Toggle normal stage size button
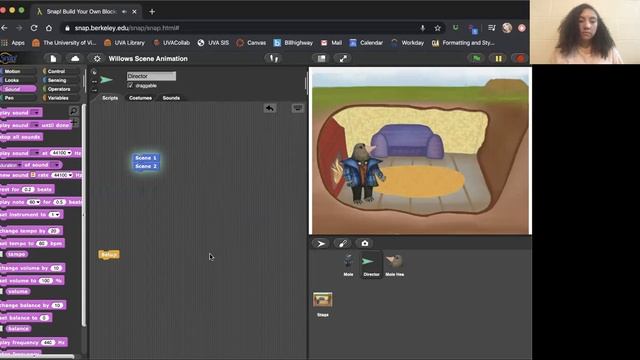Screen dimensions: 640x360 pos(322,59)
